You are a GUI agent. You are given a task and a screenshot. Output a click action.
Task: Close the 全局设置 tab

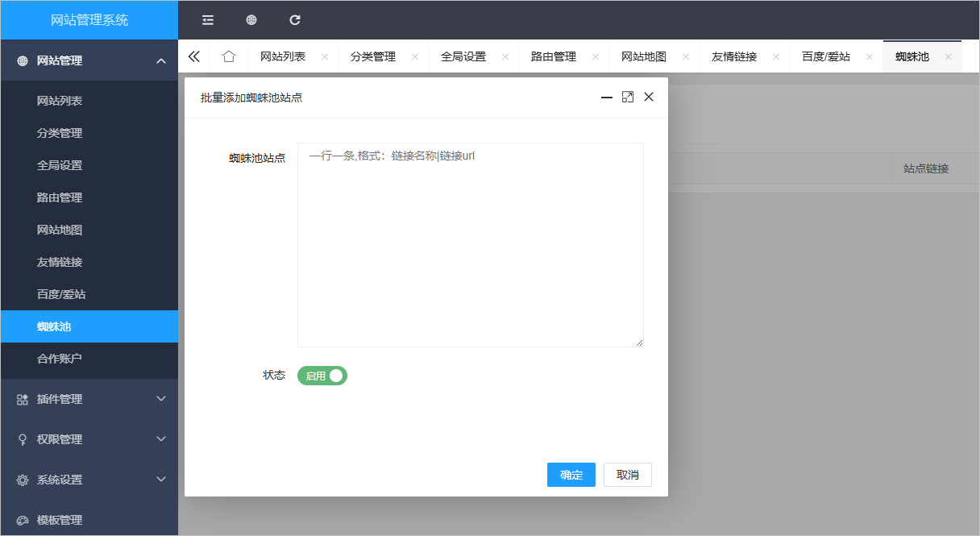coord(505,57)
